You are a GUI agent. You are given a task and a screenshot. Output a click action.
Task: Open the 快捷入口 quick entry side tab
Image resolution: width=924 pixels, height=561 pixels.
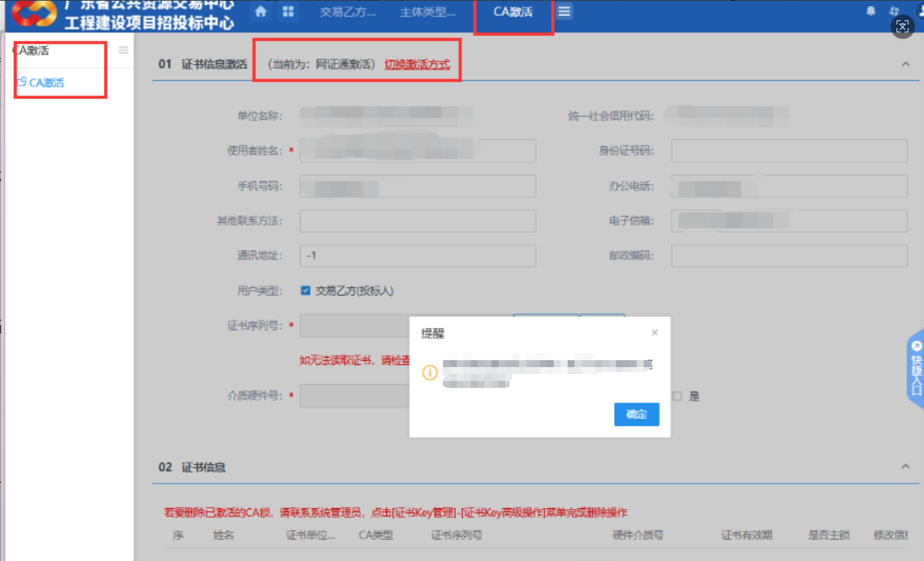point(916,368)
